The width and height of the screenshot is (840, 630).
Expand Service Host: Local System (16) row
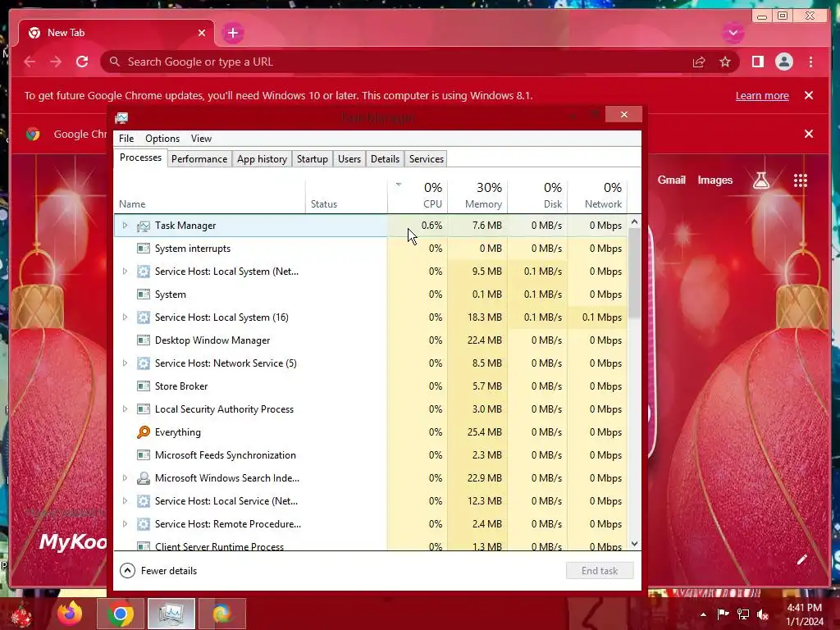coord(126,317)
